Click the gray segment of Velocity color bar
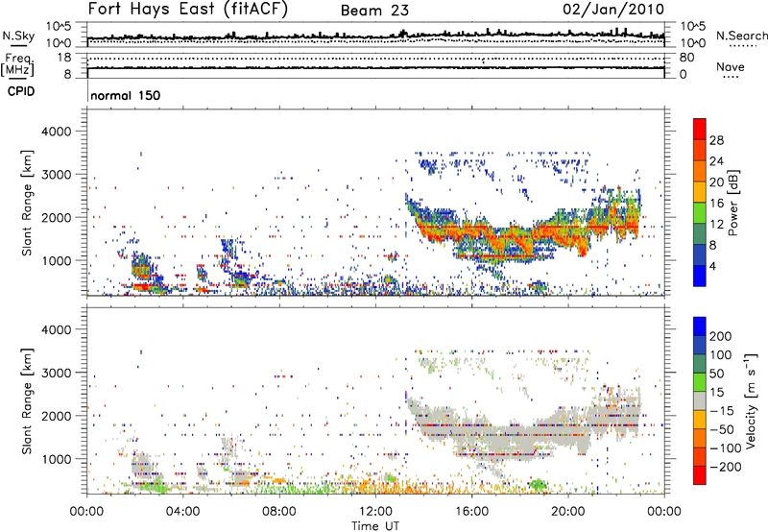 click(700, 400)
